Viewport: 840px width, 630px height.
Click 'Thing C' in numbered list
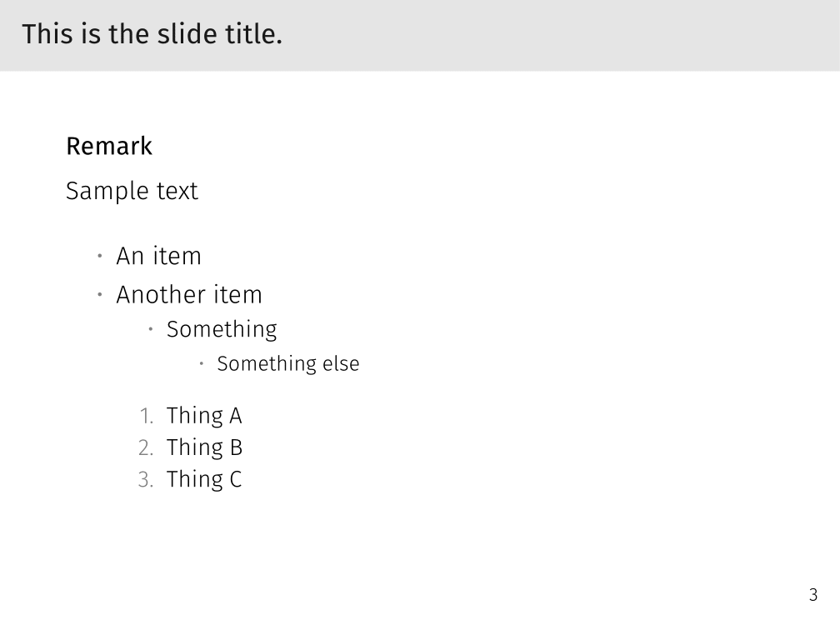tap(204, 479)
